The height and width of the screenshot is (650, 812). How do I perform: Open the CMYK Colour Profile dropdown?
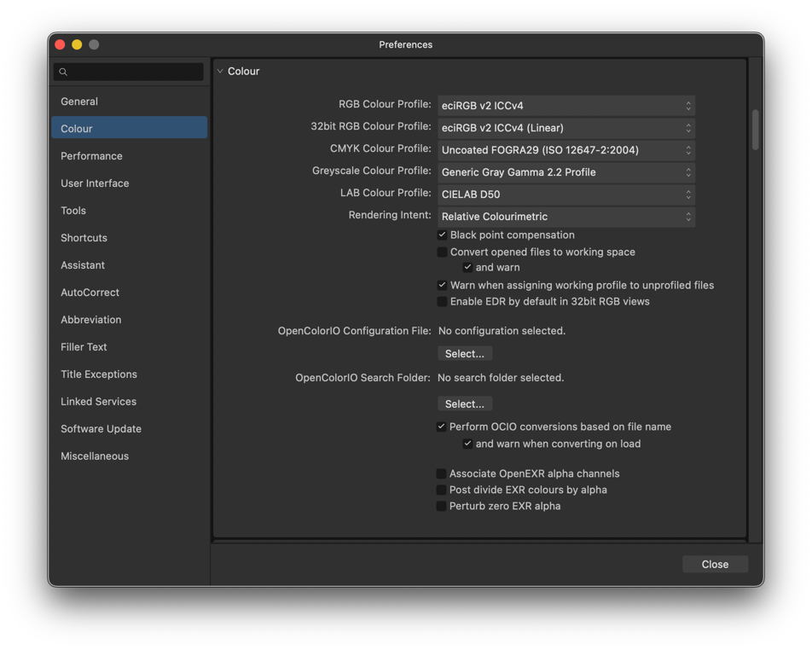pyautogui.click(x=565, y=150)
